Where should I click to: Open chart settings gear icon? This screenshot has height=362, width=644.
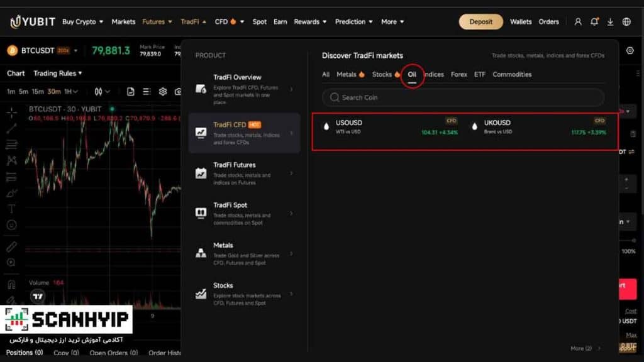163,92
